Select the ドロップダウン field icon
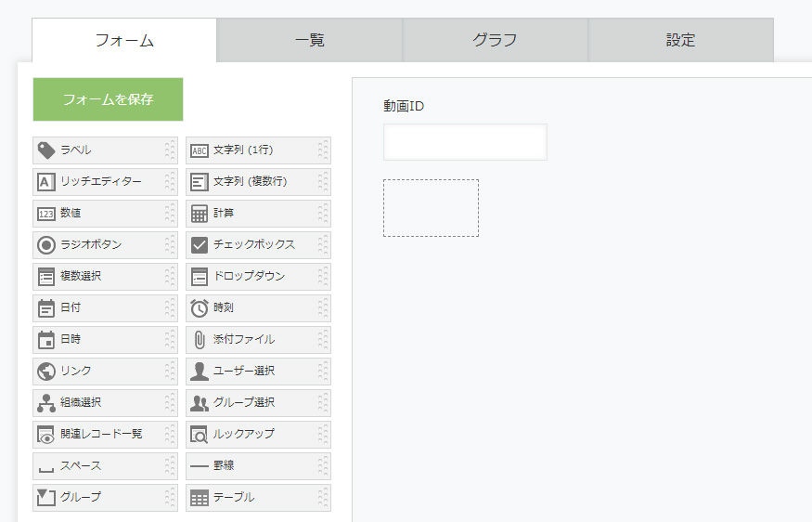This screenshot has height=522, width=812. point(200,277)
